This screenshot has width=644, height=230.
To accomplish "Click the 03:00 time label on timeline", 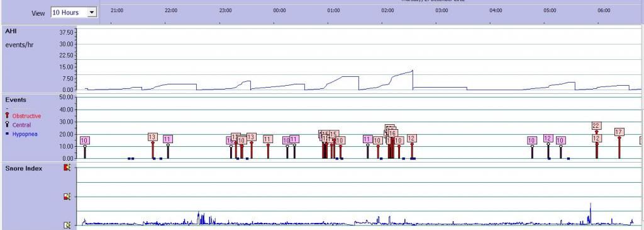I will tap(441, 10).
